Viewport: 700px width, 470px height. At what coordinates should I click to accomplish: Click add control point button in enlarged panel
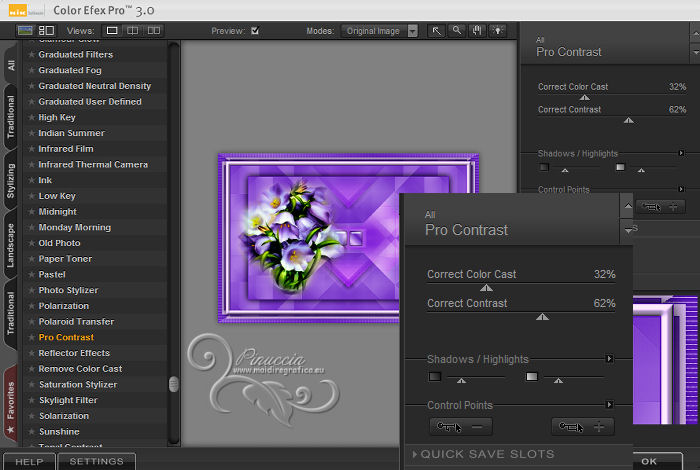(x=583, y=427)
